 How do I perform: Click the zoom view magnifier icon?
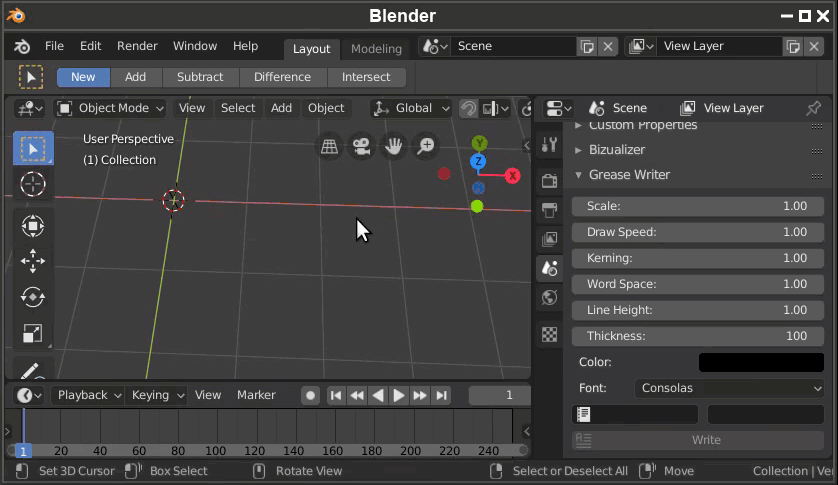coord(426,146)
